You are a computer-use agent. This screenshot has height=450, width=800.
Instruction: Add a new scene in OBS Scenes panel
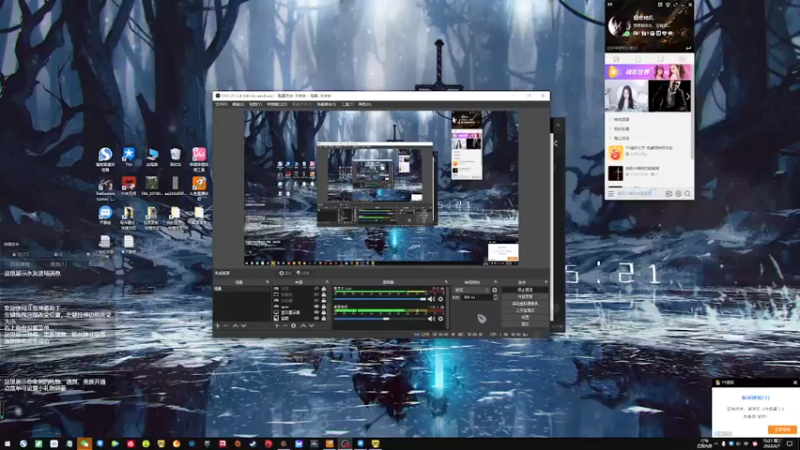(x=218, y=326)
